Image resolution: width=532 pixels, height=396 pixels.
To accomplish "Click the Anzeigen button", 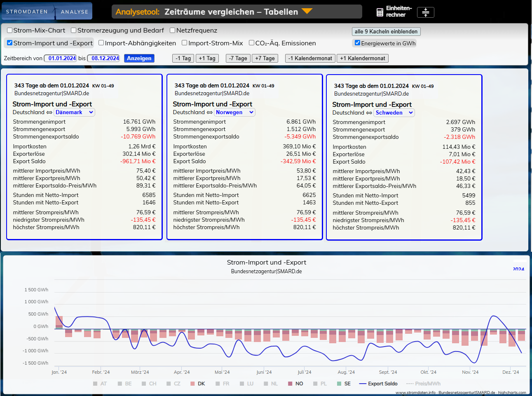I will (139, 59).
